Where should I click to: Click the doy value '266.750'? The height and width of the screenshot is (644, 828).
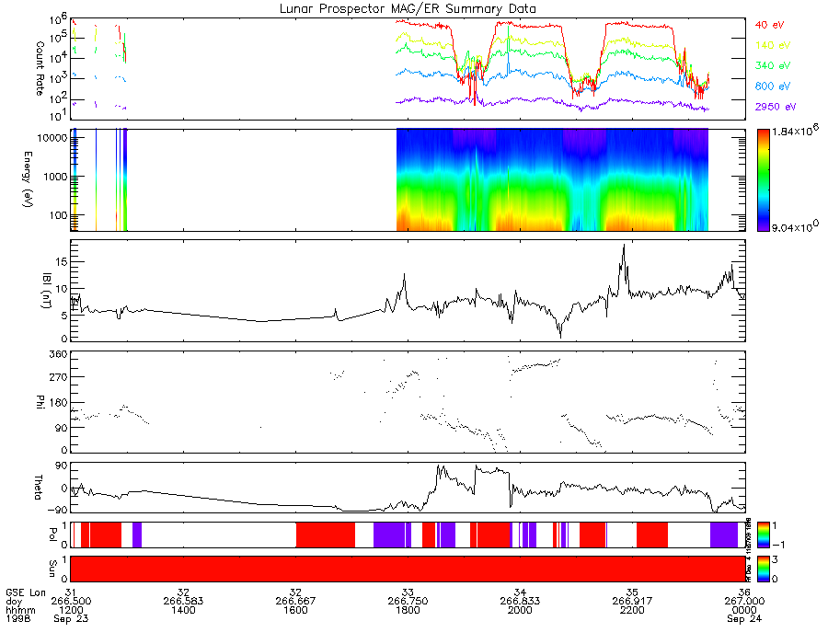(x=408, y=602)
